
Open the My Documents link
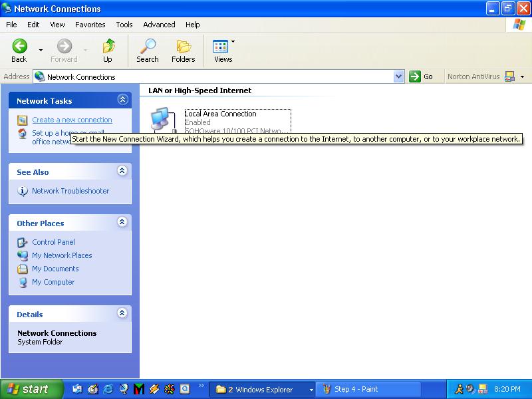click(x=55, y=269)
